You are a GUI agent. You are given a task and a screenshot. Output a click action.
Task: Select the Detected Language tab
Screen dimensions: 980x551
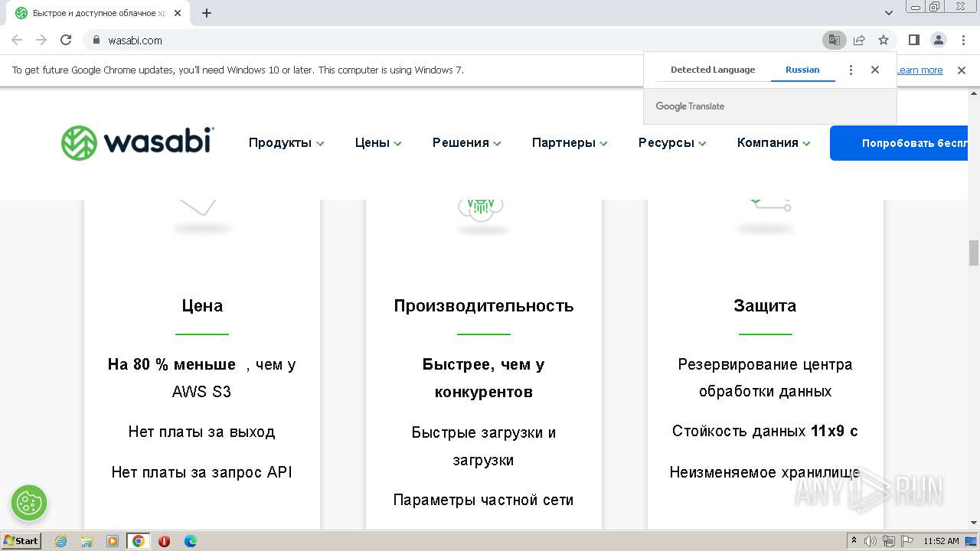point(713,70)
